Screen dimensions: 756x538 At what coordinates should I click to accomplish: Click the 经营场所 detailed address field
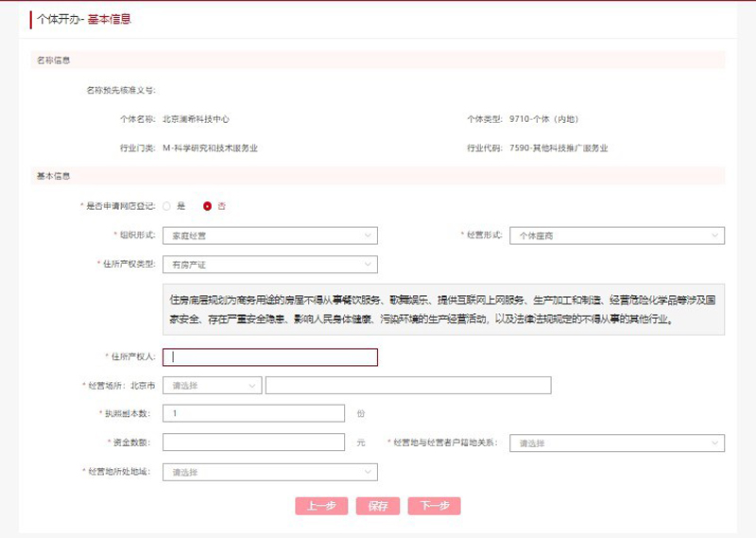(408, 386)
